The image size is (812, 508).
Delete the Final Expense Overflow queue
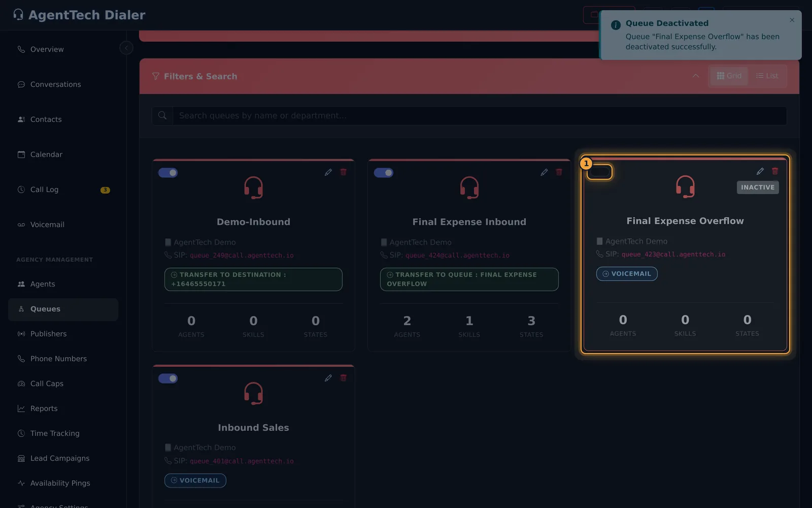tap(775, 171)
